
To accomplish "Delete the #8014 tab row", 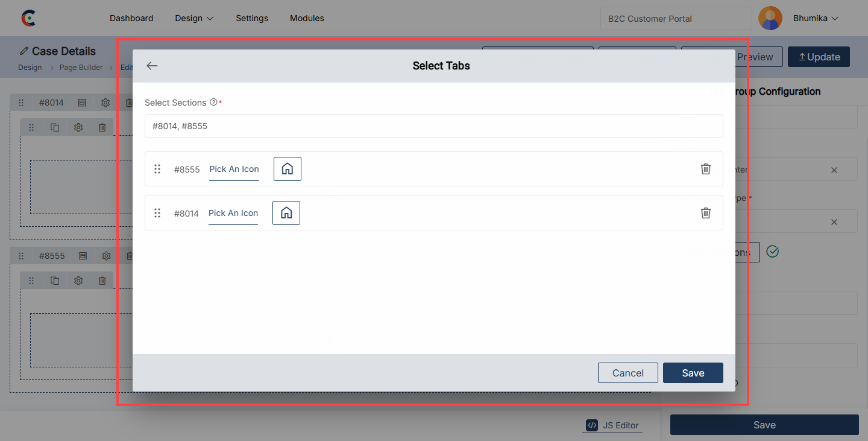I will [706, 213].
